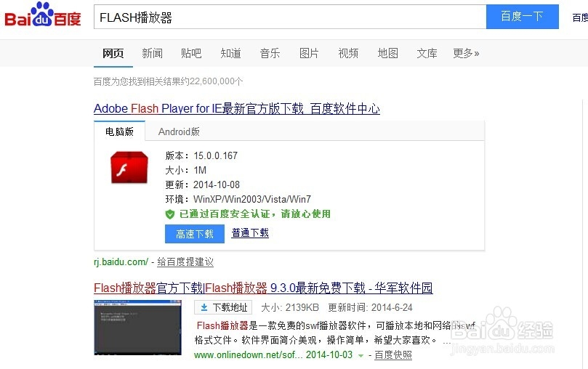Click the result count text 约22,600,000个

pos(212,81)
